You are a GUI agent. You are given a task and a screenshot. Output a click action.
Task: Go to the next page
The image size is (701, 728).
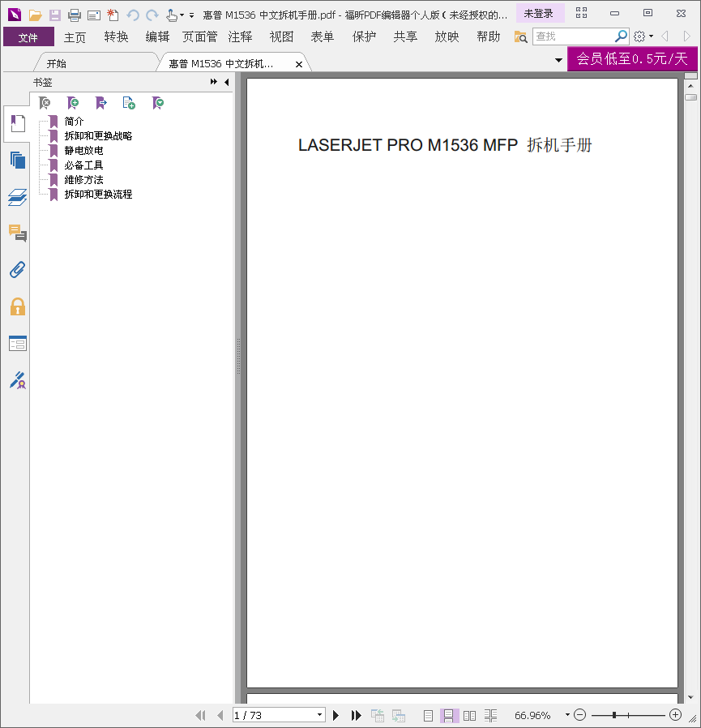pyautogui.click(x=336, y=715)
